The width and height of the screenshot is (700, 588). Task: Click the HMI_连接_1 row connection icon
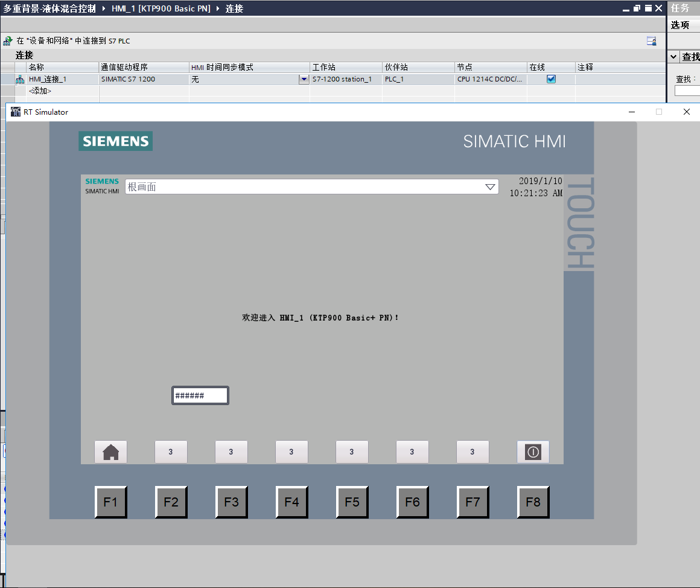pyautogui.click(x=20, y=79)
